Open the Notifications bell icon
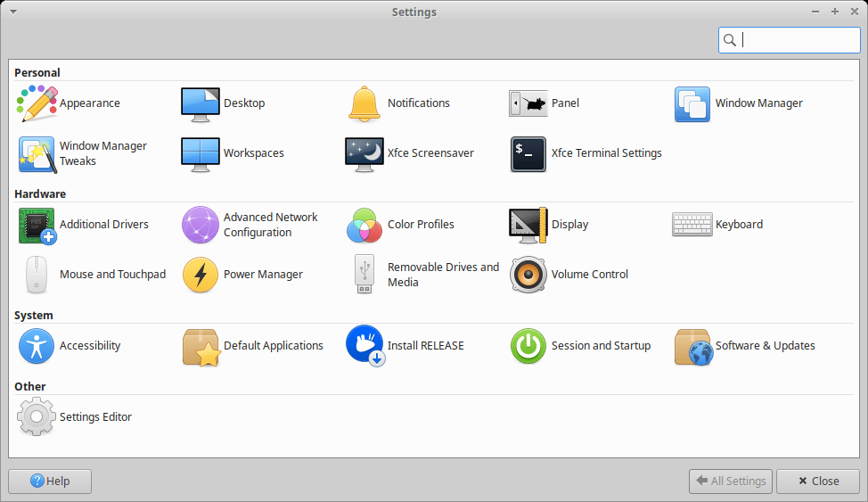868x502 pixels. [364, 103]
